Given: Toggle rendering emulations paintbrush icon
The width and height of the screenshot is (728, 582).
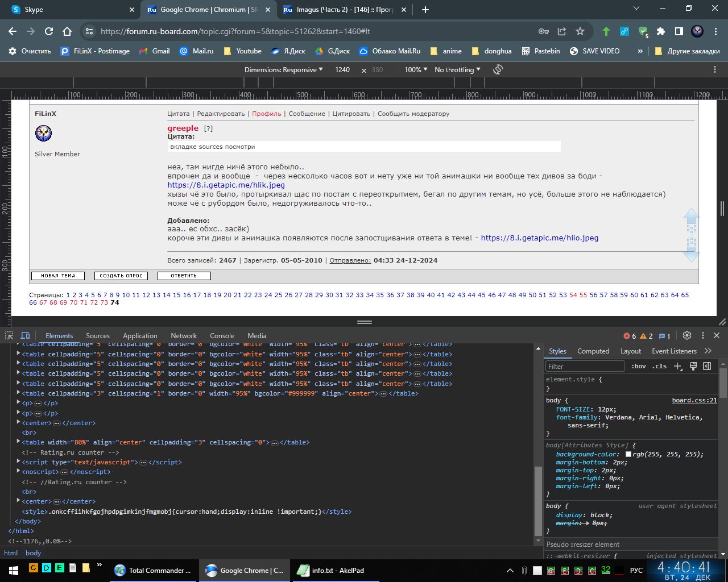Looking at the screenshot, I should tap(693, 366).
